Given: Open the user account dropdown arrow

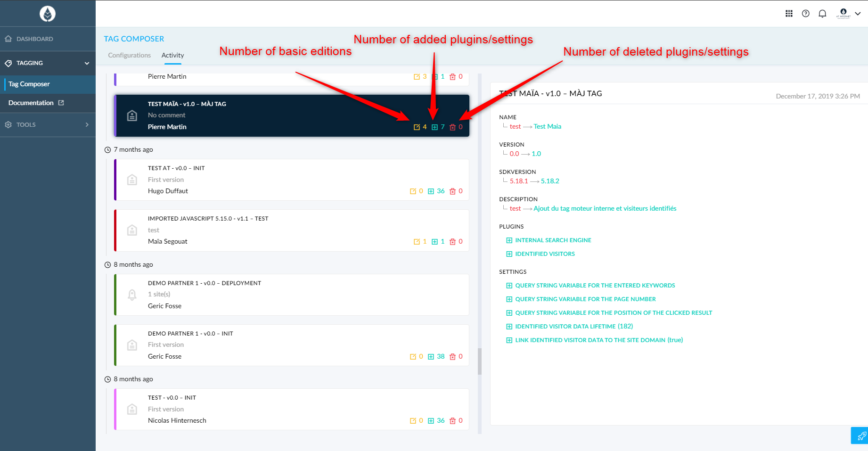Looking at the screenshot, I should 858,14.
